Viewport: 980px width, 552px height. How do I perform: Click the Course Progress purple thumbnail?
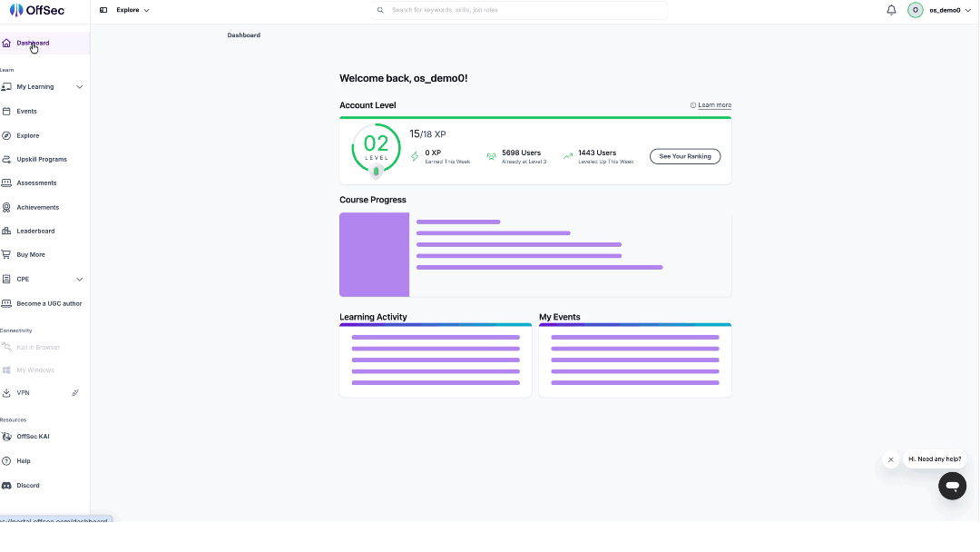(375, 254)
